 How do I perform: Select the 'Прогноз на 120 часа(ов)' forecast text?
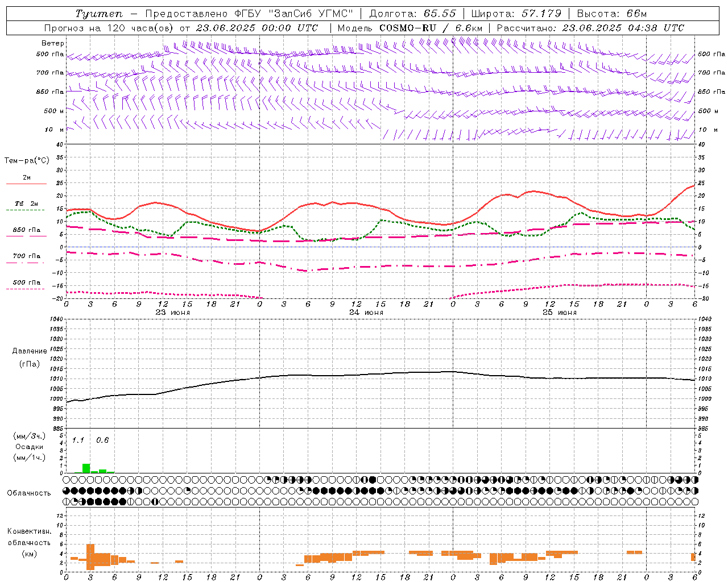click(x=109, y=28)
